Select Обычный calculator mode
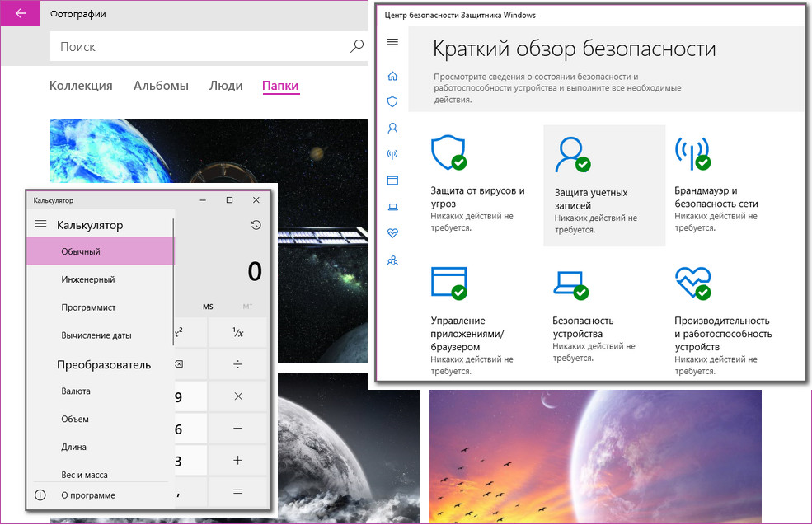Image resolution: width=812 pixels, height=525 pixels. (100, 251)
